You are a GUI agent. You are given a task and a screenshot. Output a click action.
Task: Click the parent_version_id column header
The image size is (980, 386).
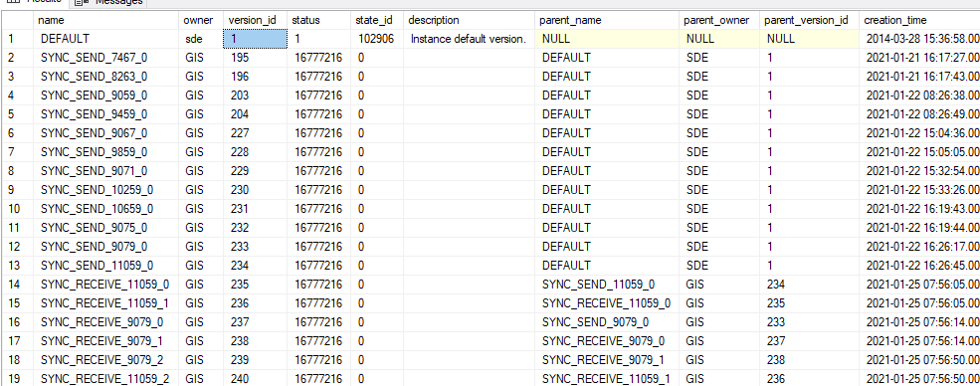click(x=810, y=20)
